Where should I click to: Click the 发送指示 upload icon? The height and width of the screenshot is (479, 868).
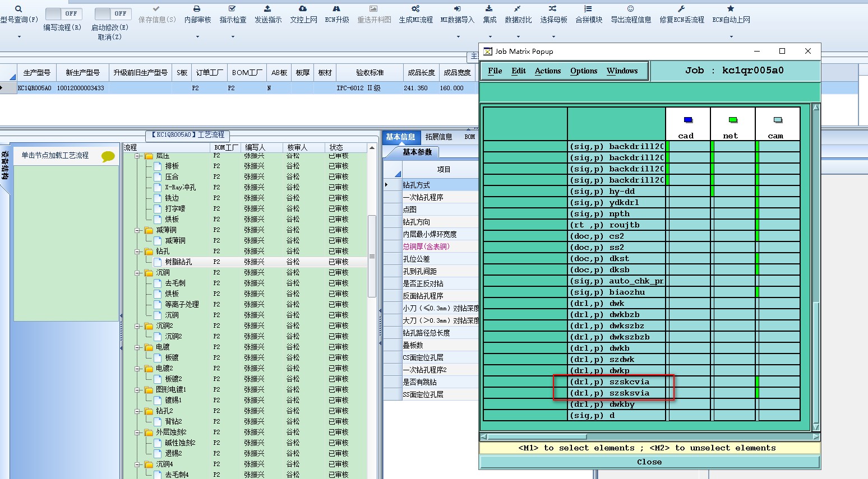tap(267, 9)
